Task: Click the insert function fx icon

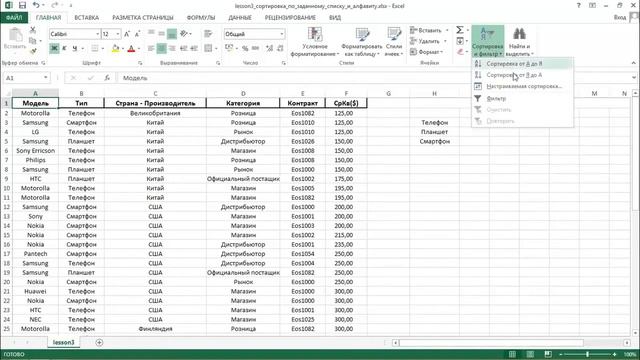Action: tap(107, 78)
